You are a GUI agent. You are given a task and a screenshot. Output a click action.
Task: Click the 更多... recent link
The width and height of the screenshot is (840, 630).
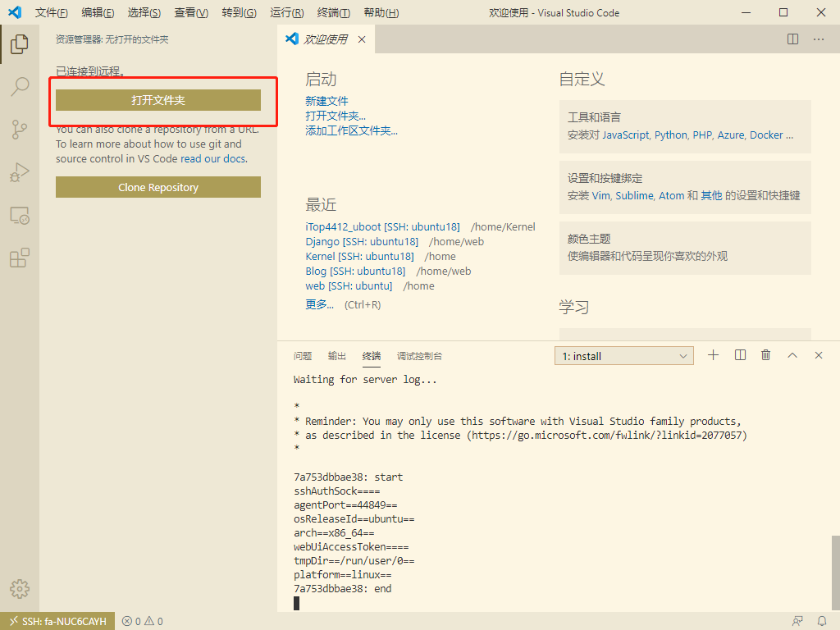319,304
